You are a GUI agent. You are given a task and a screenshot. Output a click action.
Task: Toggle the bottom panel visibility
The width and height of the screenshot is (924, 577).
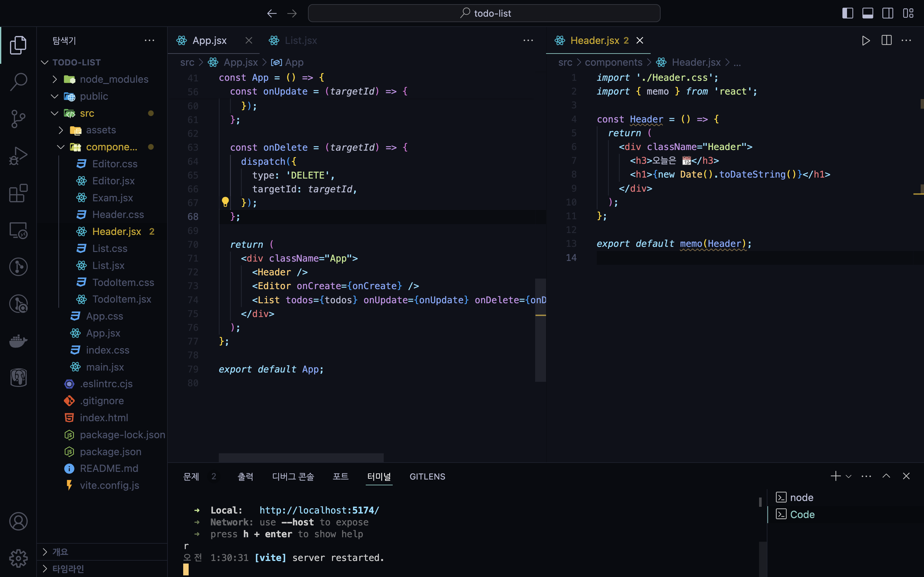click(x=868, y=13)
